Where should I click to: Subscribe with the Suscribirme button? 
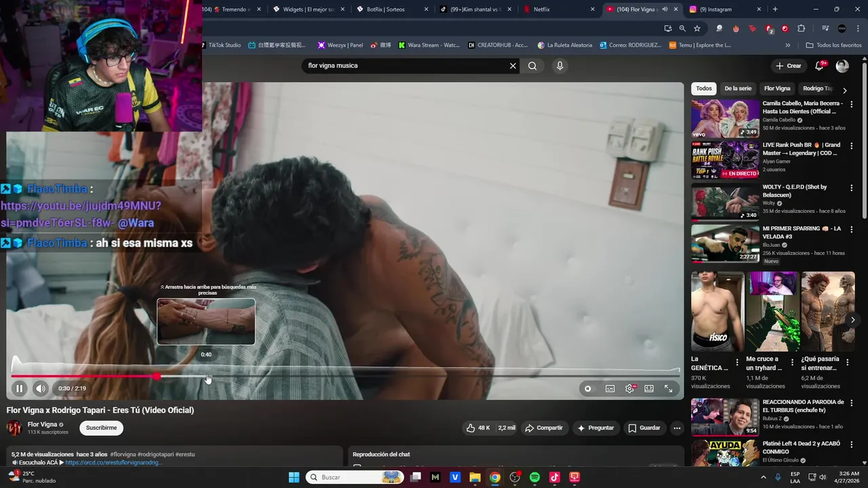click(101, 428)
